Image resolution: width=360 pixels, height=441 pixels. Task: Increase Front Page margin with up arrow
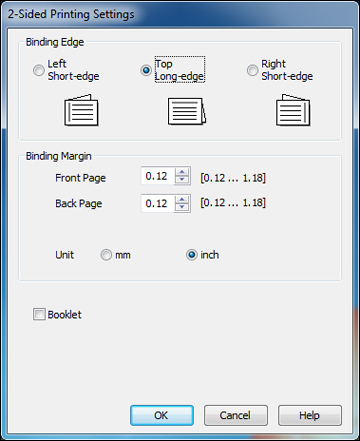tap(182, 172)
